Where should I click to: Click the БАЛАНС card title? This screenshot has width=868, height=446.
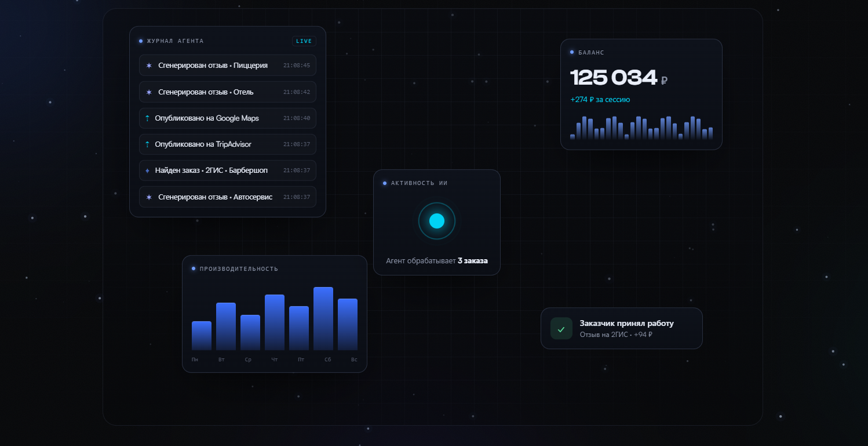point(591,53)
